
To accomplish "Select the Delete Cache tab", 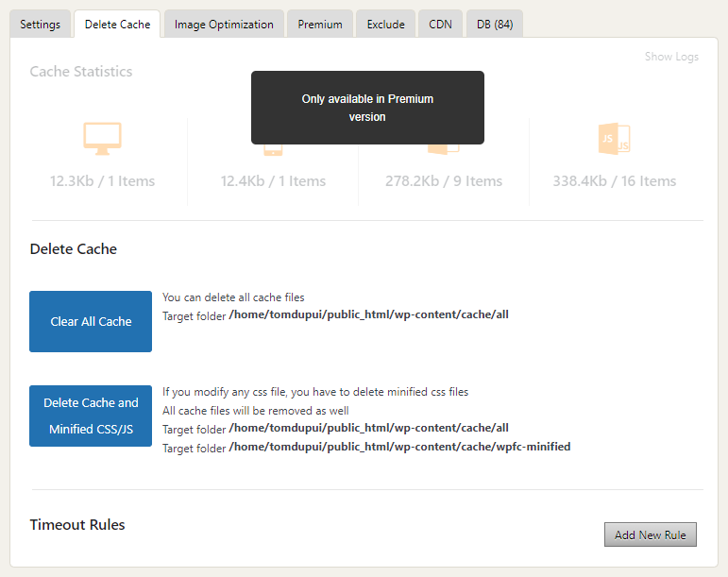I will [117, 25].
